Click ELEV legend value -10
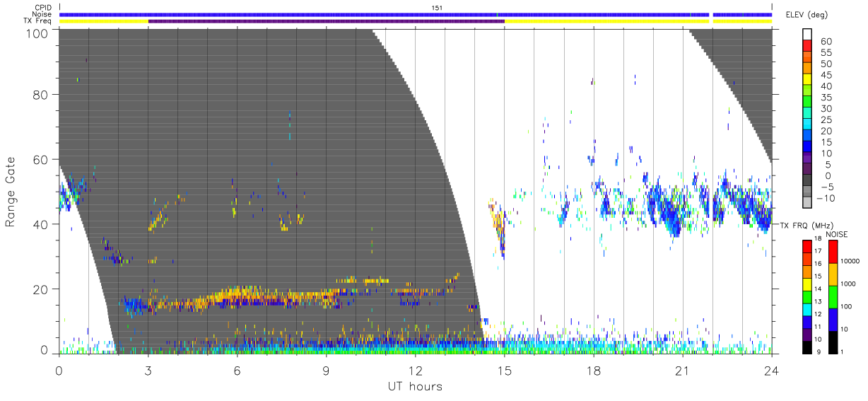This screenshot has height=401, width=868. [x=827, y=197]
